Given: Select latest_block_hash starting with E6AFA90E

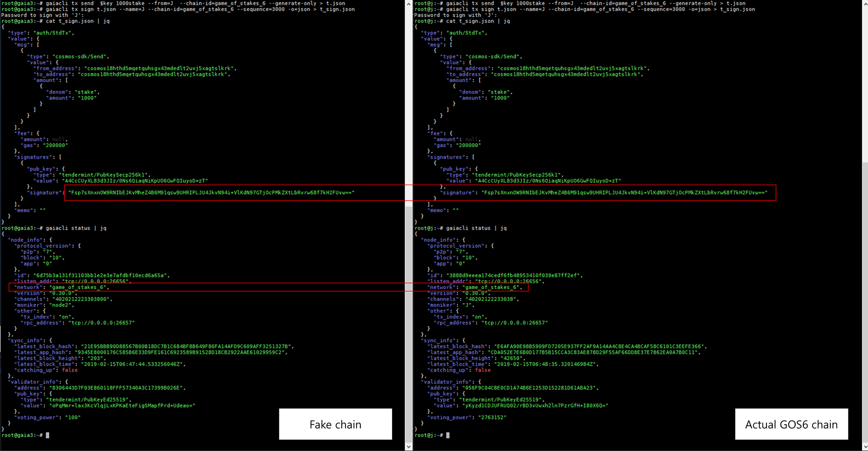Looking at the screenshot, I should click(600, 346).
